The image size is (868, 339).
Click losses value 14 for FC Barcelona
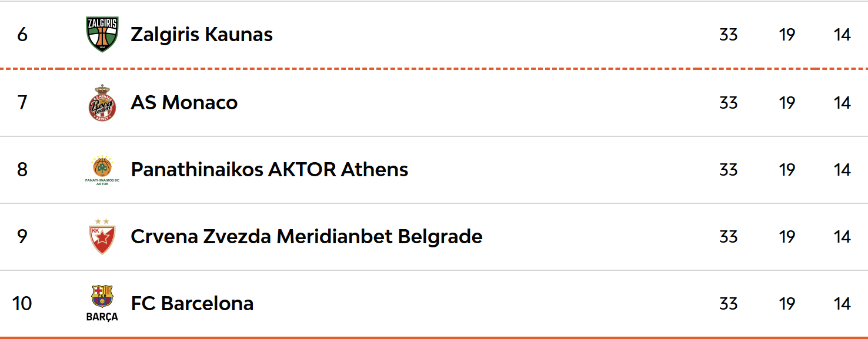click(842, 304)
